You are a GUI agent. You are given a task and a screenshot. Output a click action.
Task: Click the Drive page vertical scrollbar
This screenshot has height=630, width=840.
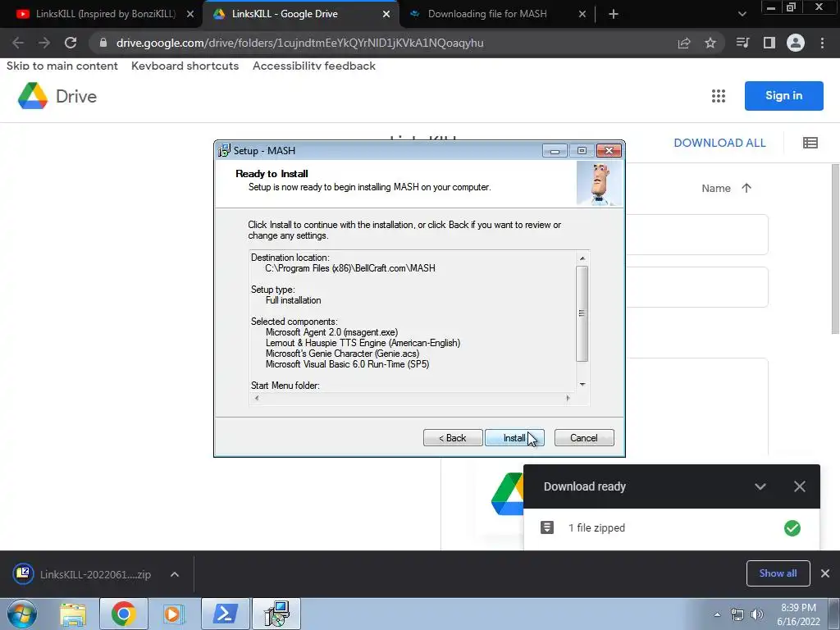click(x=835, y=249)
